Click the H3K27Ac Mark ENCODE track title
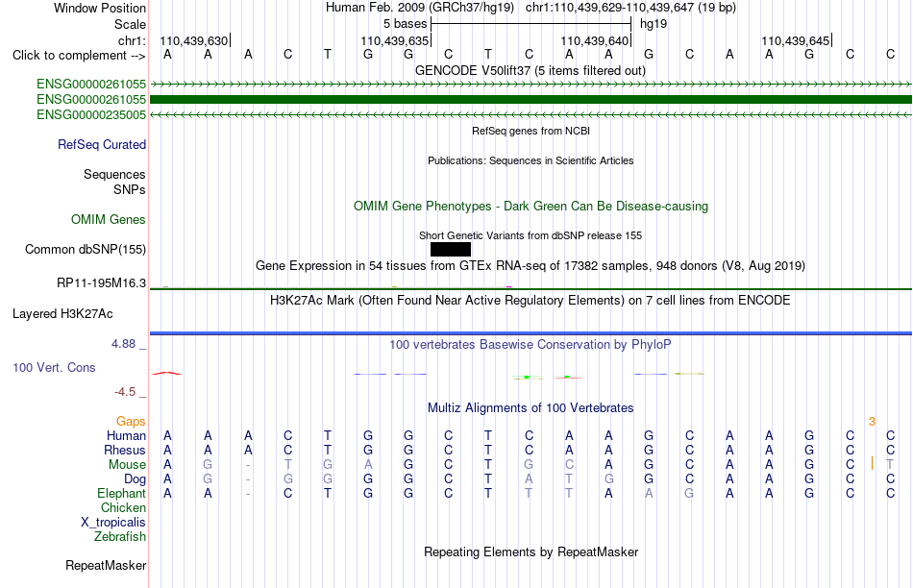The image size is (913, 588). (531, 301)
